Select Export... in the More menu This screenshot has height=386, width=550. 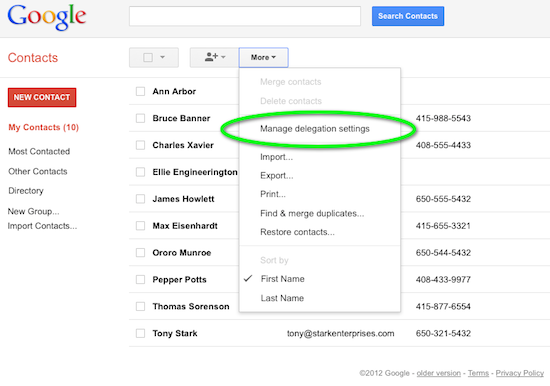[x=277, y=175]
